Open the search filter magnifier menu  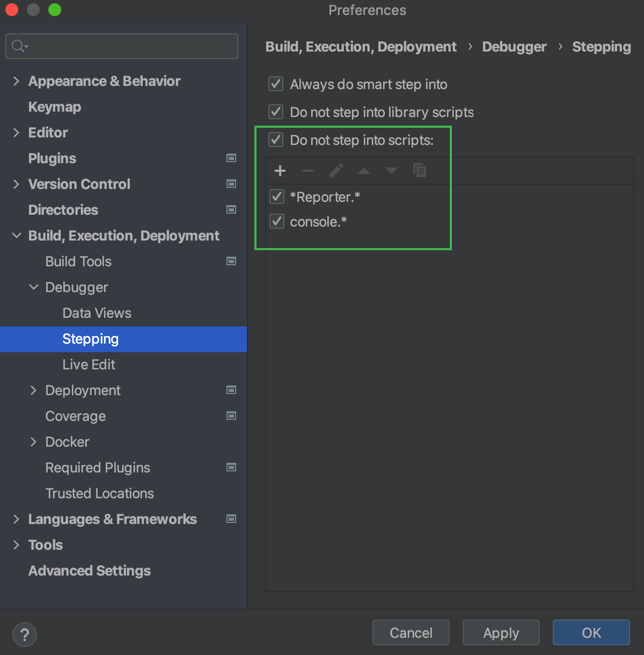19,46
